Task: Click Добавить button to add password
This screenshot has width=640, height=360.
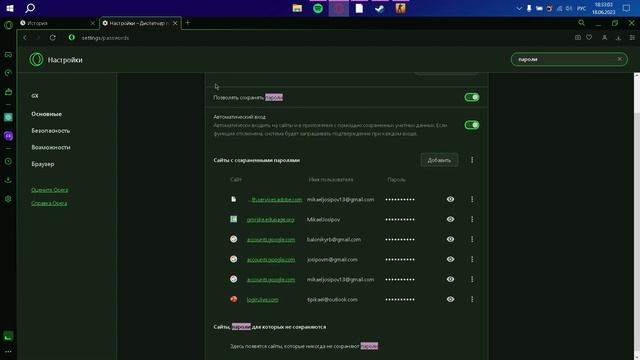Action: pyautogui.click(x=439, y=160)
